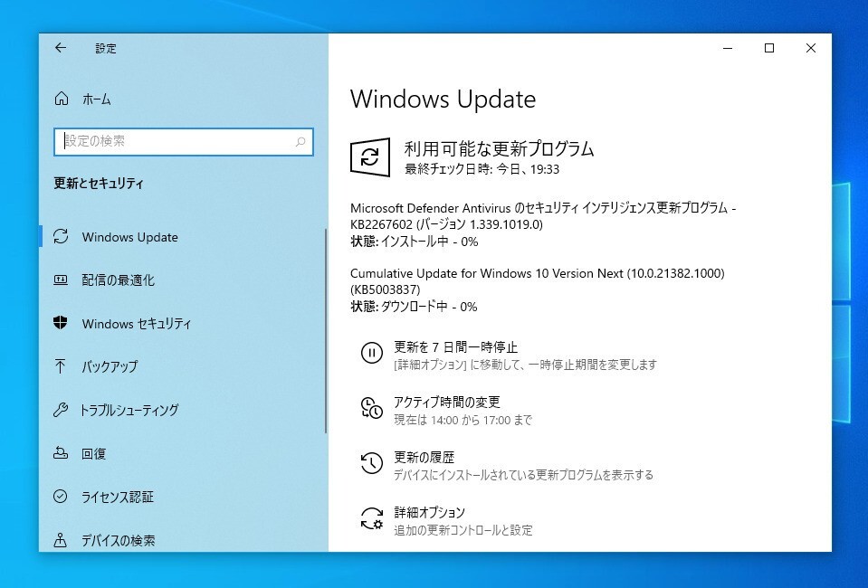Screen dimensions: 868x588
Task: Pause updates via 更新を 7 日間一時停止
Action: click(x=455, y=346)
